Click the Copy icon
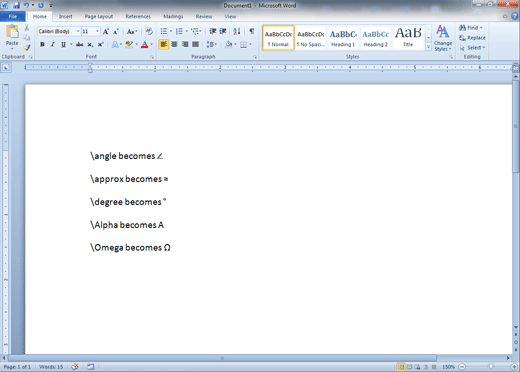This screenshot has width=520, height=372. pos(27,38)
